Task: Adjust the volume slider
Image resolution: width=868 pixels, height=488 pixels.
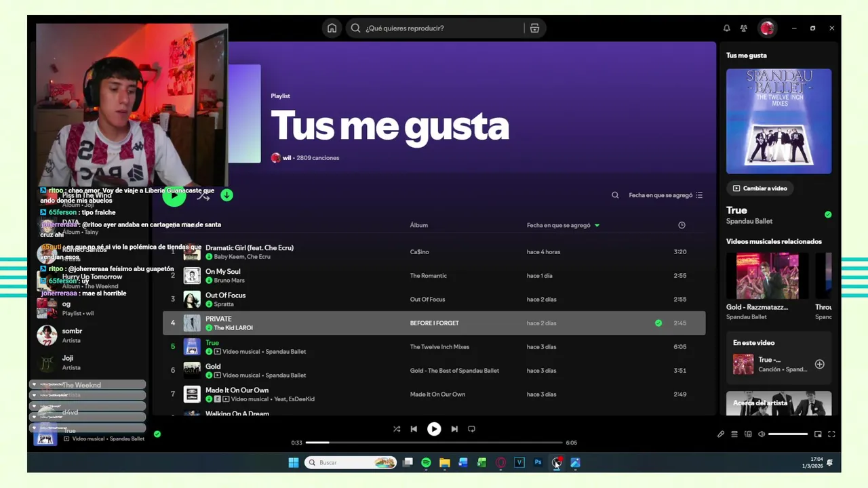Action: (788, 434)
